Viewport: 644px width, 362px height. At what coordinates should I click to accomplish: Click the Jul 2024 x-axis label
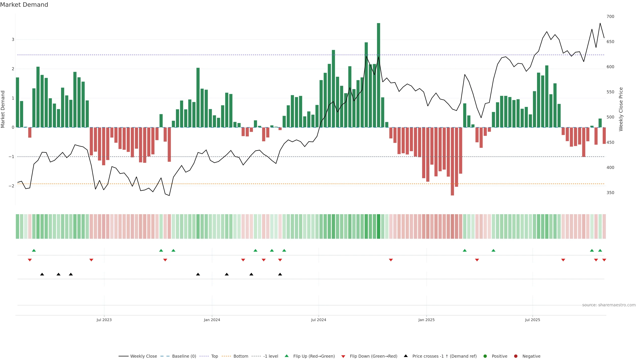coord(318,320)
